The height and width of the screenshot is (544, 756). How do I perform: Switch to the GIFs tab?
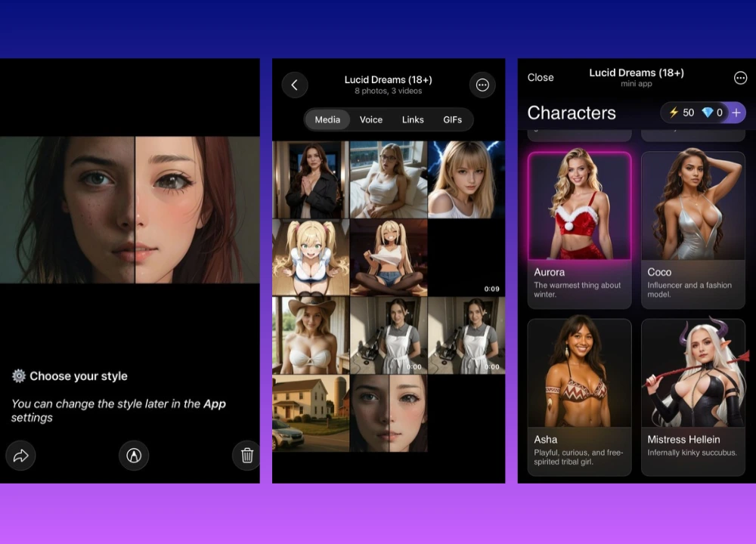point(452,119)
